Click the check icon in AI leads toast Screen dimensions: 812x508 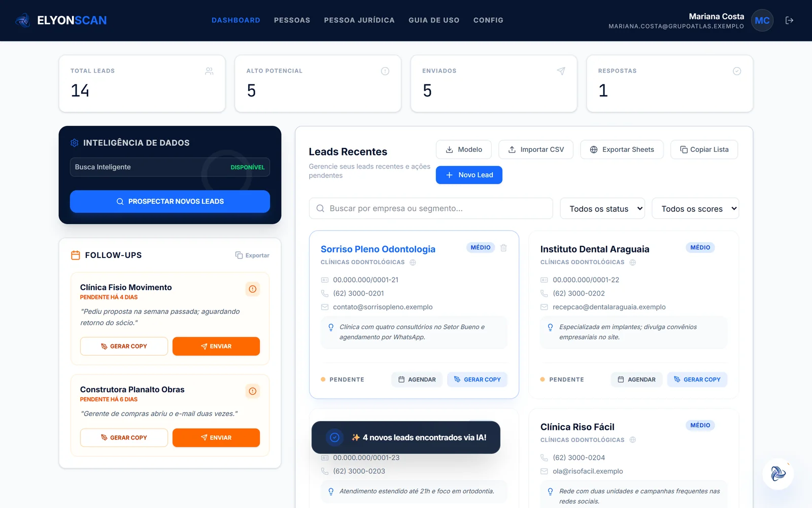[334, 437]
